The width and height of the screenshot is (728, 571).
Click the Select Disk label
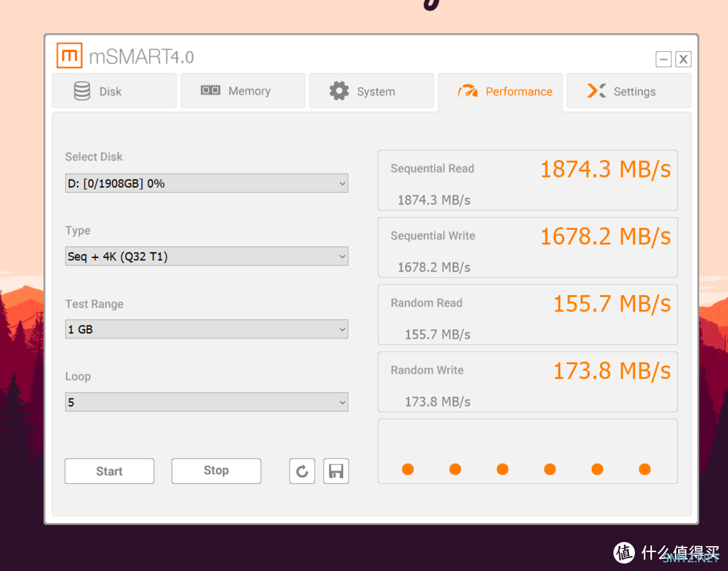(x=94, y=157)
